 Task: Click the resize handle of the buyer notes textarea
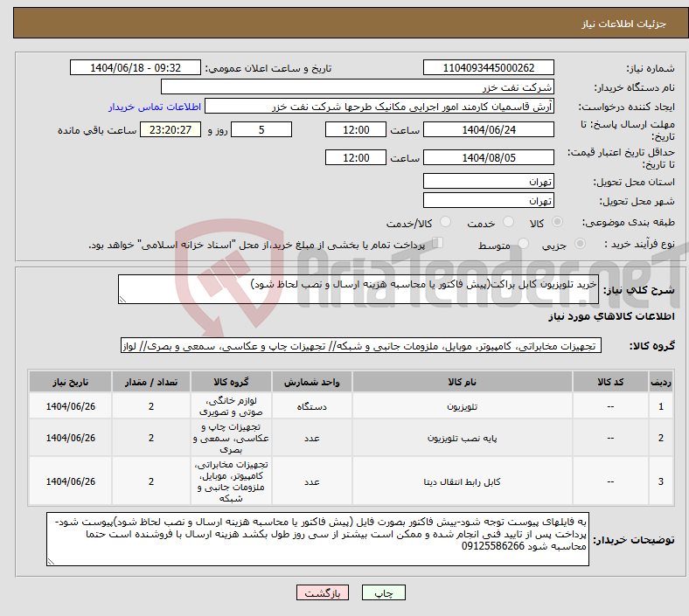[51, 561]
